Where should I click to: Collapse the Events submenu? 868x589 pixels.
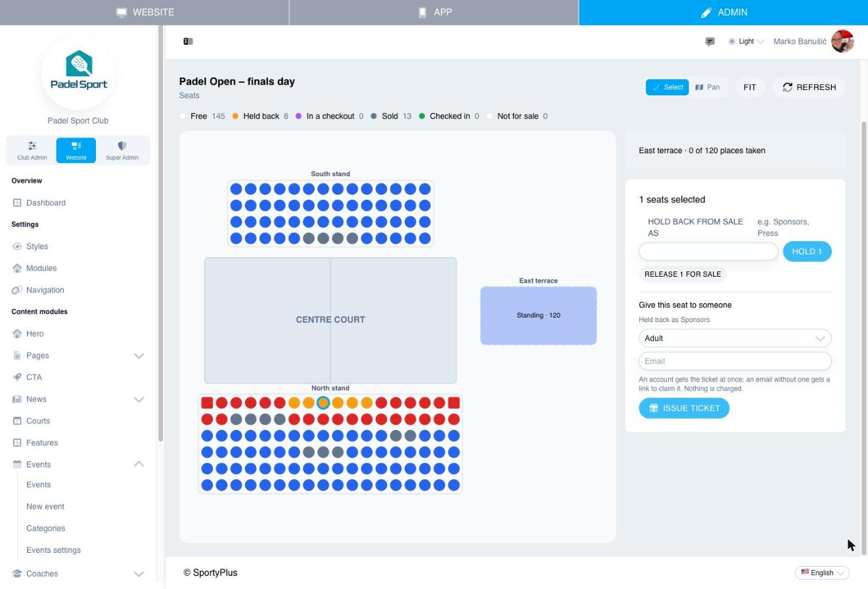pyautogui.click(x=139, y=464)
